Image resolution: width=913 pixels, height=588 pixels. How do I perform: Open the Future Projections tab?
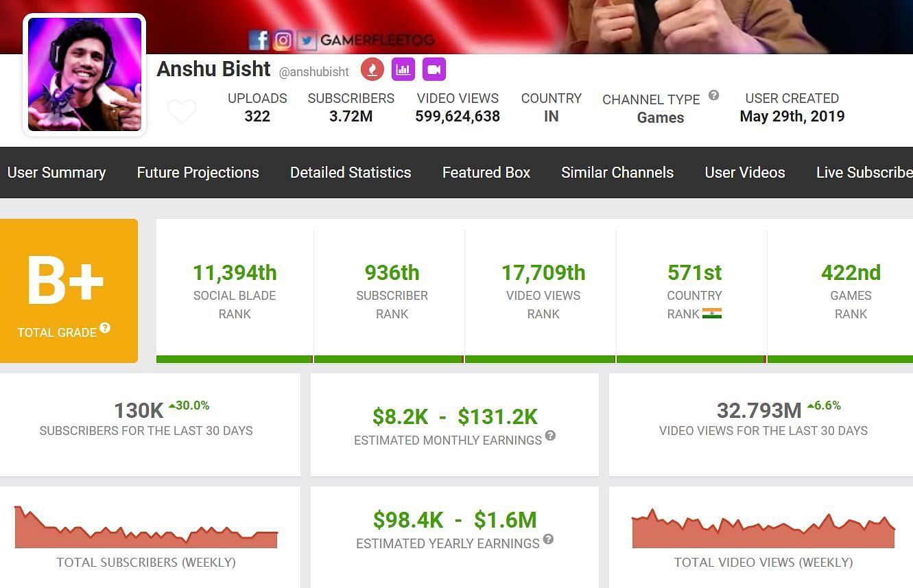click(198, 172)
